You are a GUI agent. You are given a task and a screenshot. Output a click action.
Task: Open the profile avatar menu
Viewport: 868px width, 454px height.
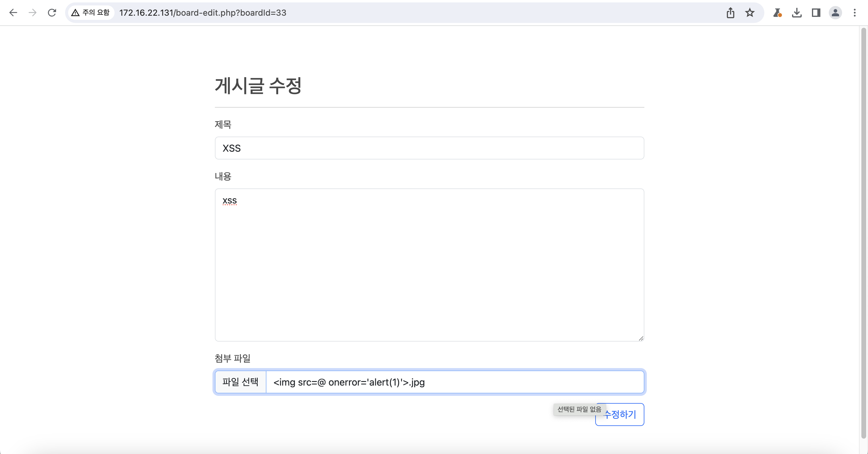(x=835, y=13)
